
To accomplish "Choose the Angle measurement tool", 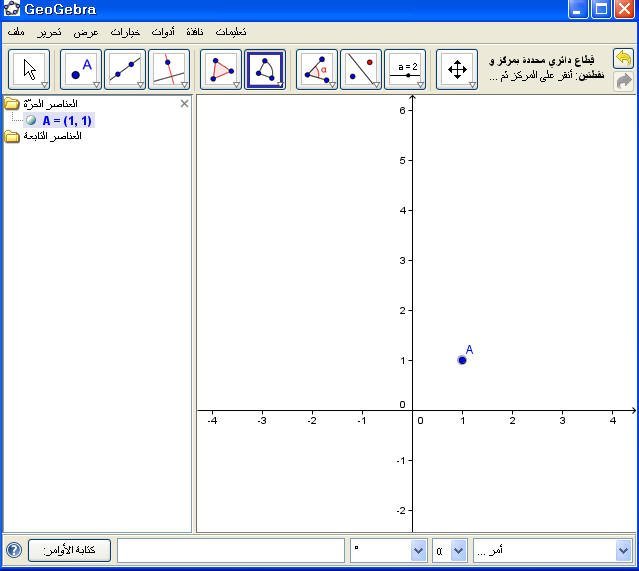I will click(317, 70).
